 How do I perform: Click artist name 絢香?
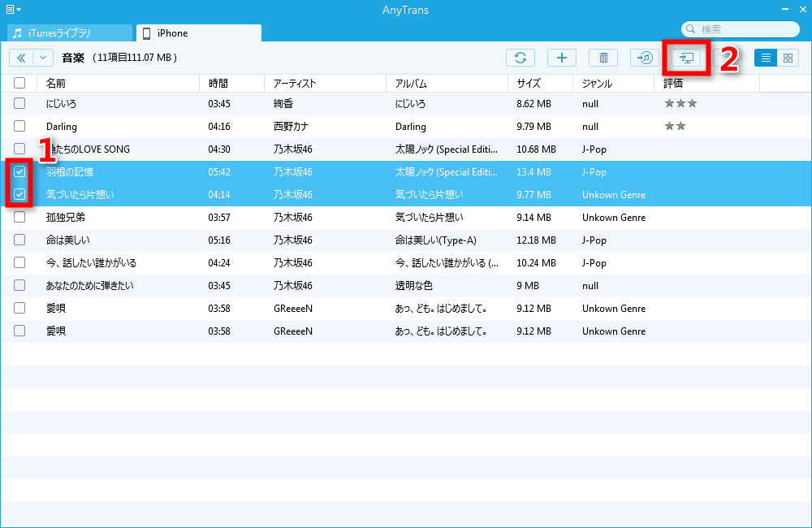coord(283,104)
